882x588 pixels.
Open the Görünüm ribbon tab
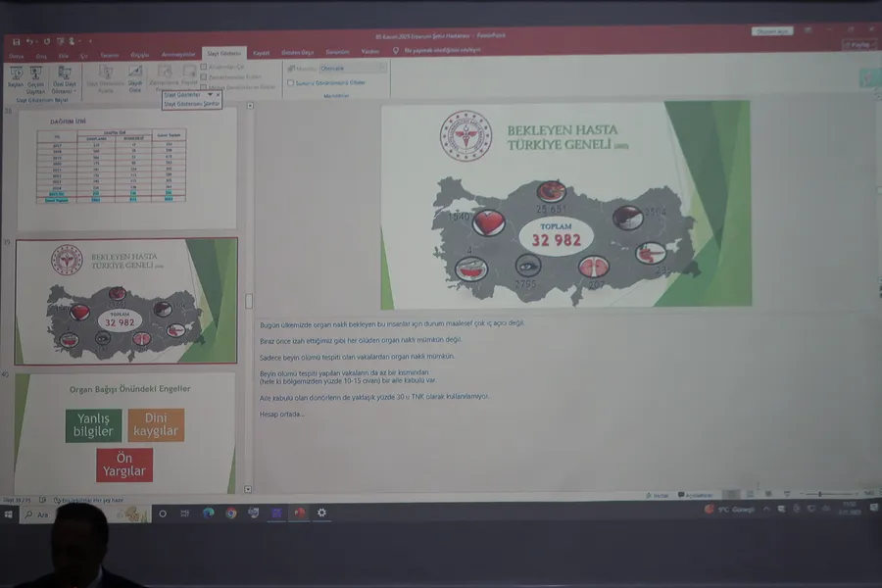tap(337, 52)
